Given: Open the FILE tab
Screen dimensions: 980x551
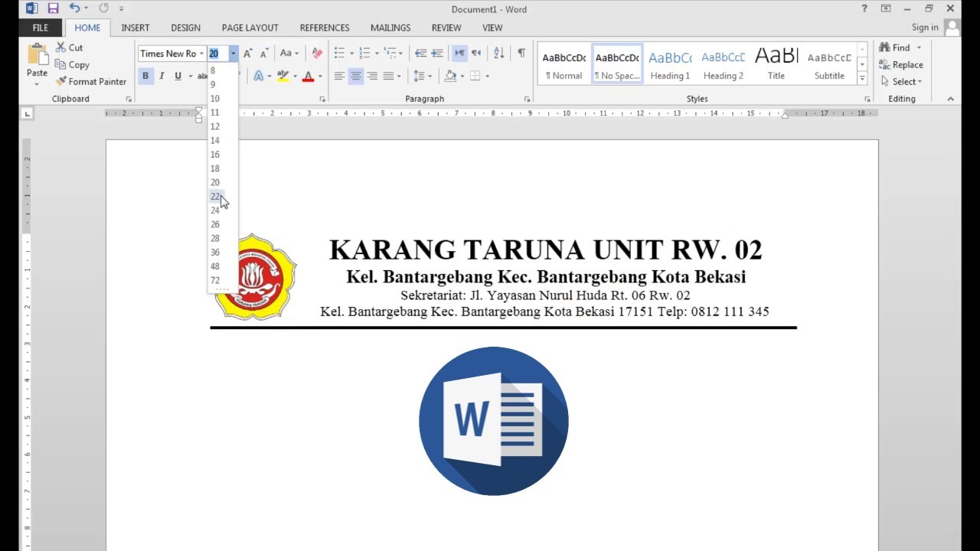Looking at the screenshot, I should 41,28.
